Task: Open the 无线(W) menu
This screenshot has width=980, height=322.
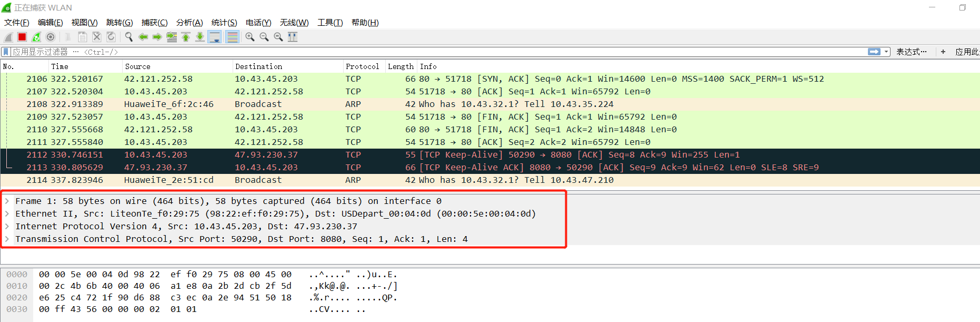Action: pyautogui.click(x=294, y=22)
